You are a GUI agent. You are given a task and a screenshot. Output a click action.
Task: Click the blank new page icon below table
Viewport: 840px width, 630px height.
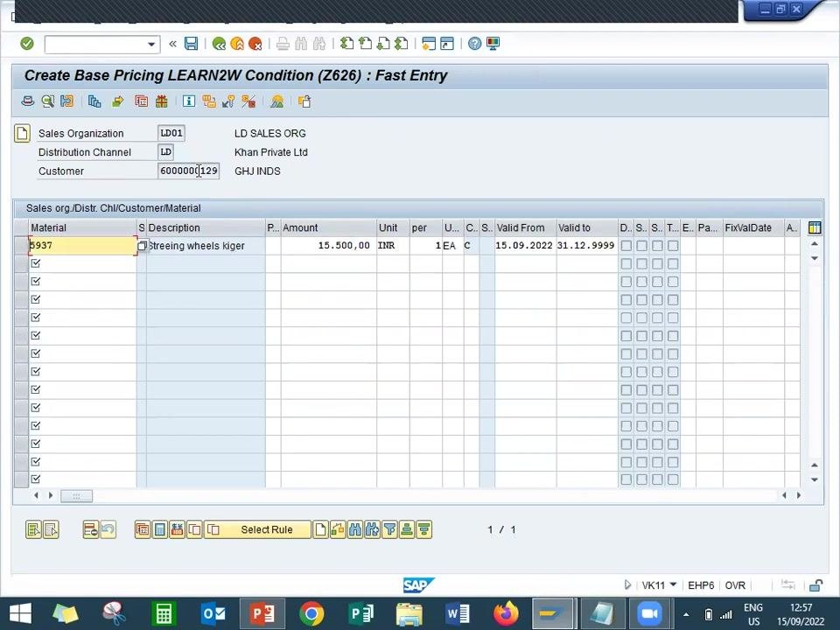[x=320, y=530]
